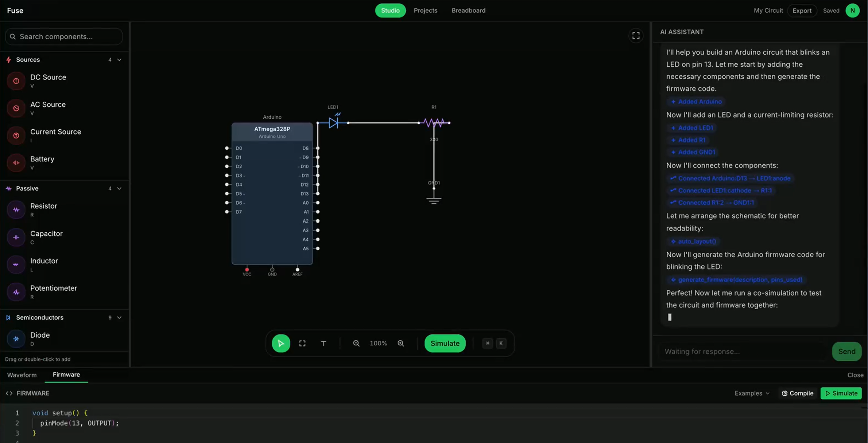Select the pointer tool in canvas toolbar
Viewport: 868px width, 443px height.
[281, 343]
